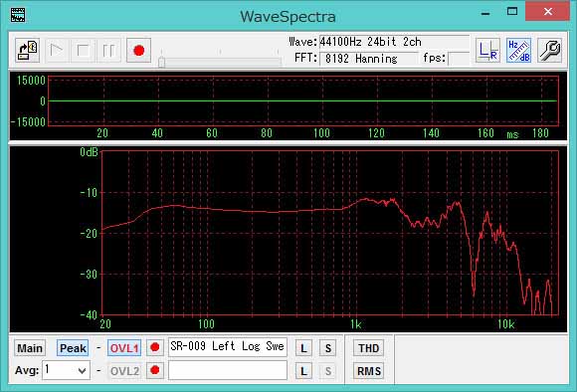Toggle the OVL1 overlay display

point(124,348)
